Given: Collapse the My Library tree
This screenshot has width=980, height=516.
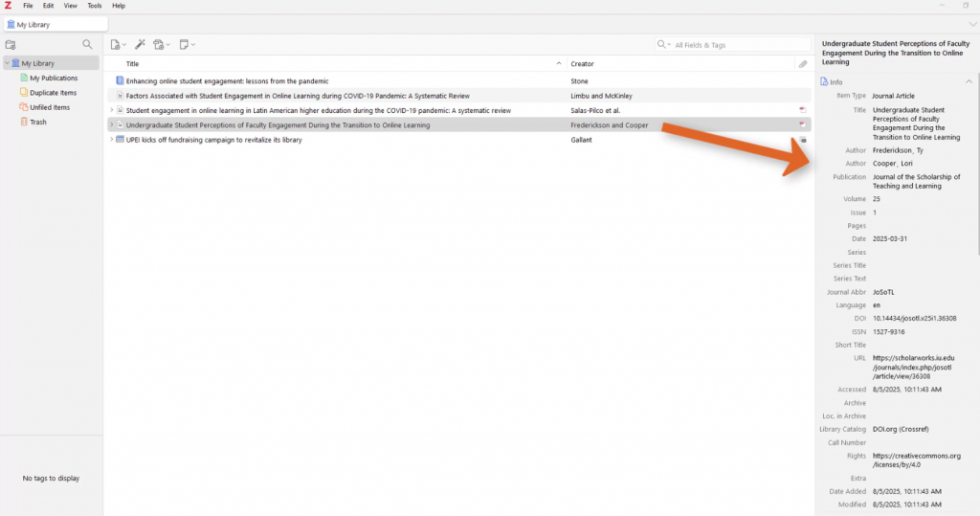Looking at the screenshot, I should pos(6,63).
